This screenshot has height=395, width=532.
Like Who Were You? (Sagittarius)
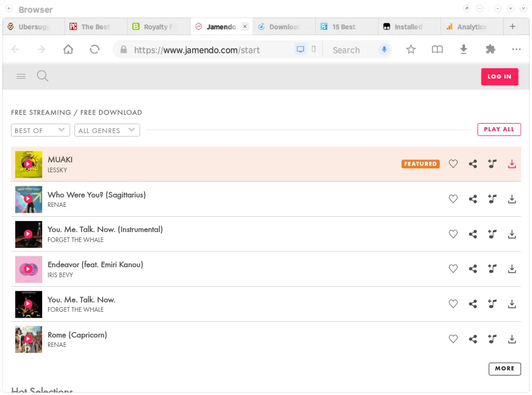click(453, 199)
